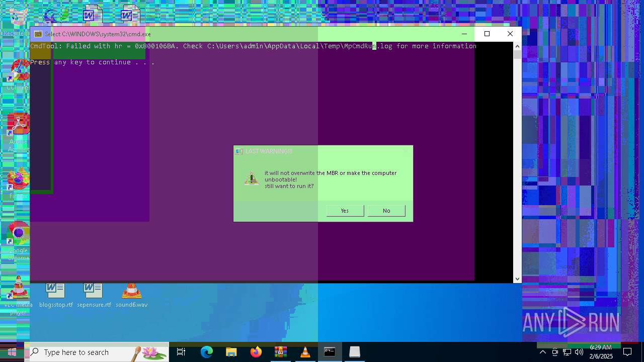Minimize the cmd.exe window
The image size is (644, 362).
[464, 34]
